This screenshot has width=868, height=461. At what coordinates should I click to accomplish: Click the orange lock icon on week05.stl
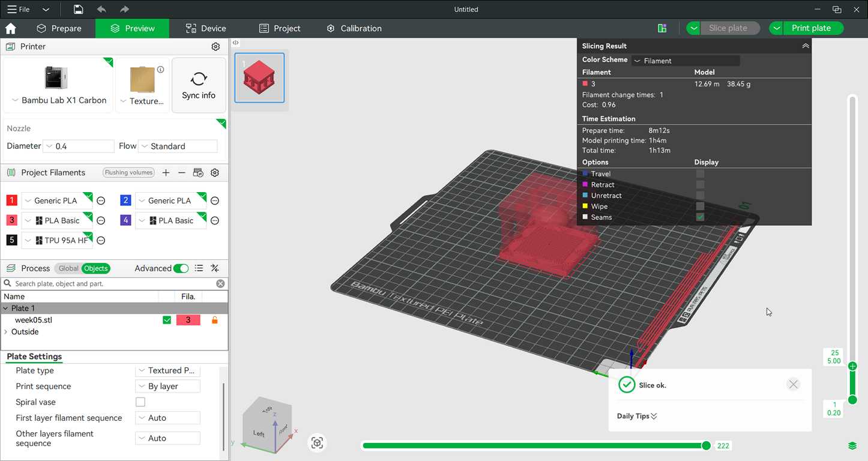point(215,320)
